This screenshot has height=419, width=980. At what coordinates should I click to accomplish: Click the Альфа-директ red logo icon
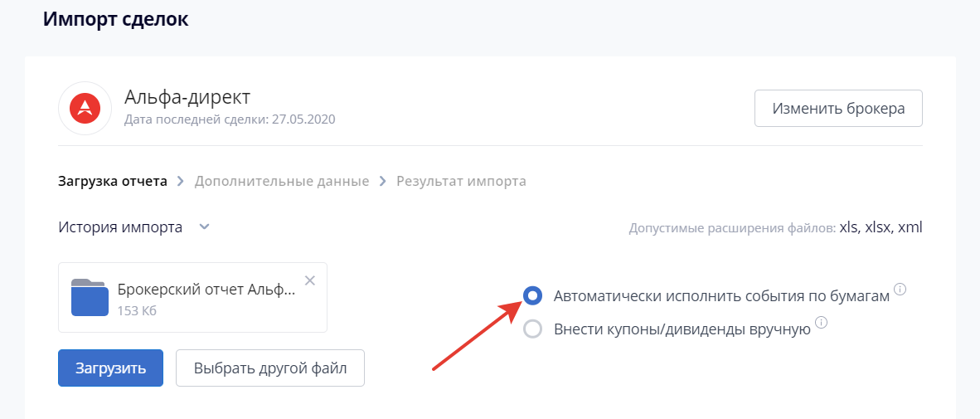point(85,108)
